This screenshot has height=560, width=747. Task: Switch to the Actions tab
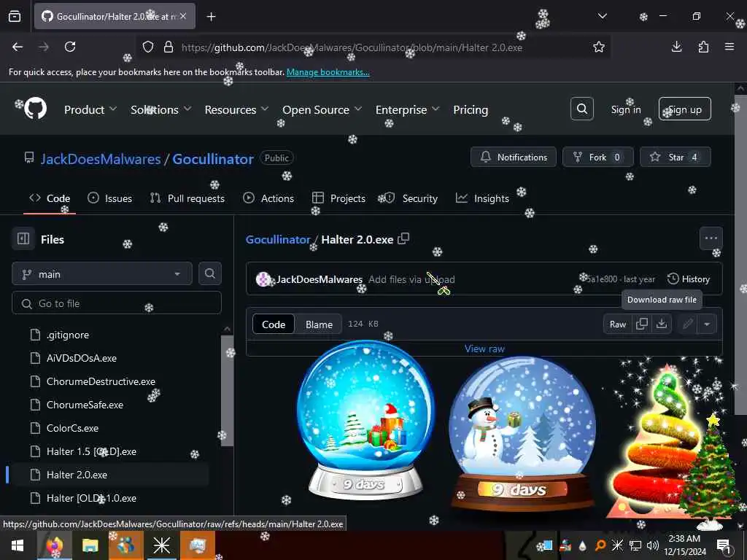coord(268,198)
